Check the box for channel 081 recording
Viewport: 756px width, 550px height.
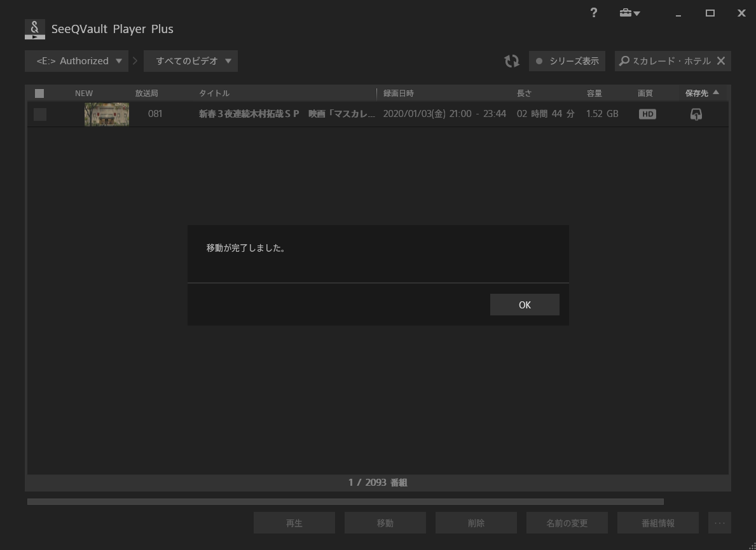click(x=40, y=114)
